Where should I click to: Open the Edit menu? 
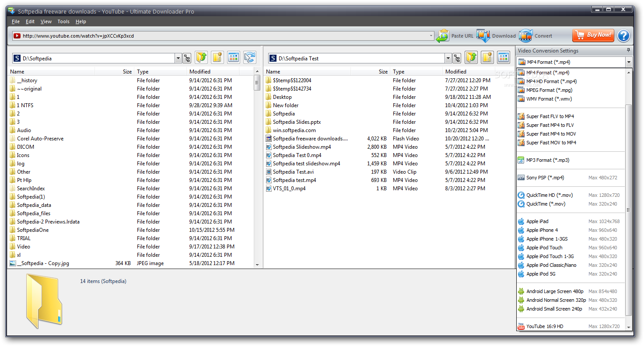30,21
